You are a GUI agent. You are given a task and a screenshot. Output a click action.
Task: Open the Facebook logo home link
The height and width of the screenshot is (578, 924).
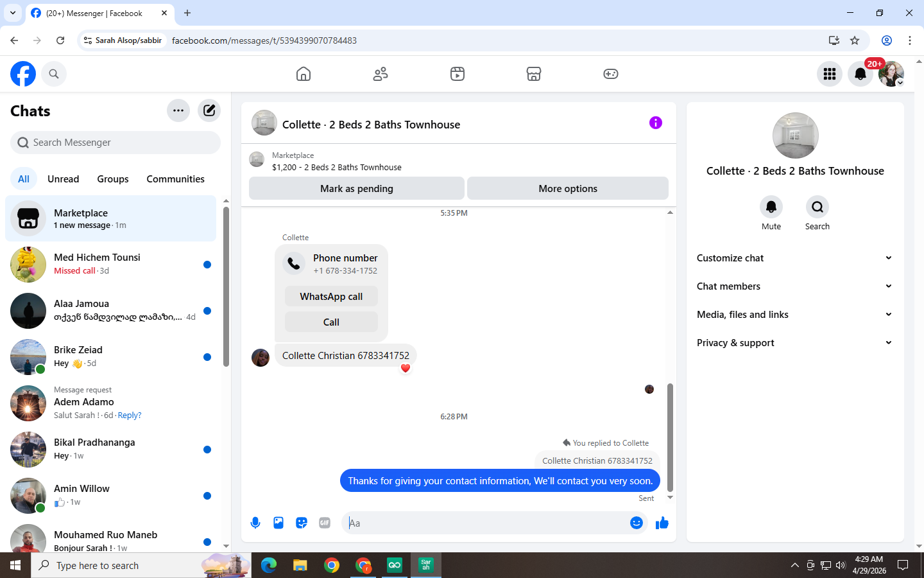23,74
